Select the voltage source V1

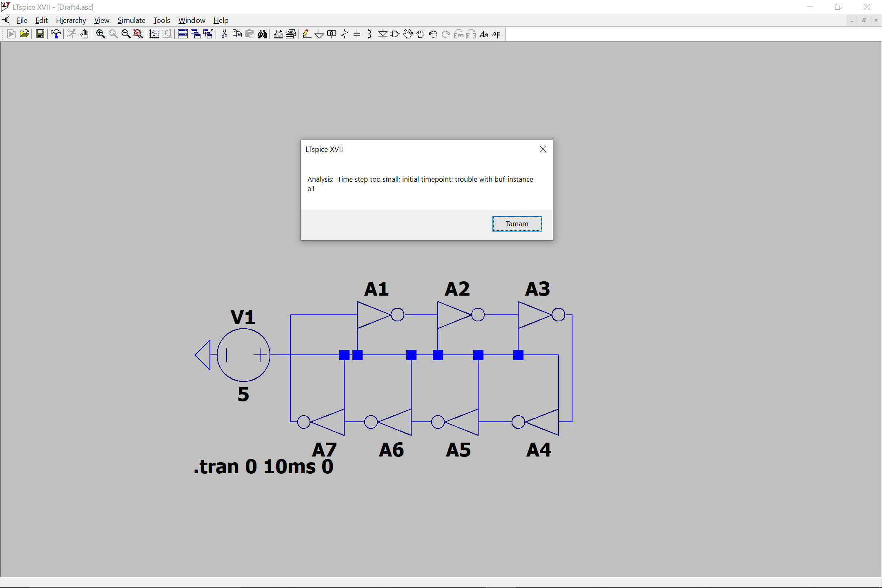(x=243, y=354)
